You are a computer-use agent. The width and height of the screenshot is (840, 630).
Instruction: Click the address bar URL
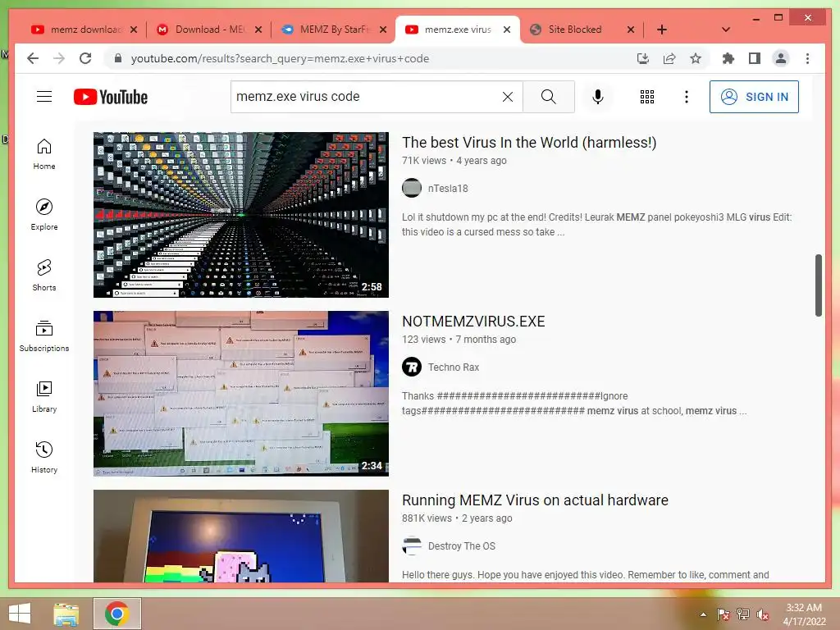point(280,58)
